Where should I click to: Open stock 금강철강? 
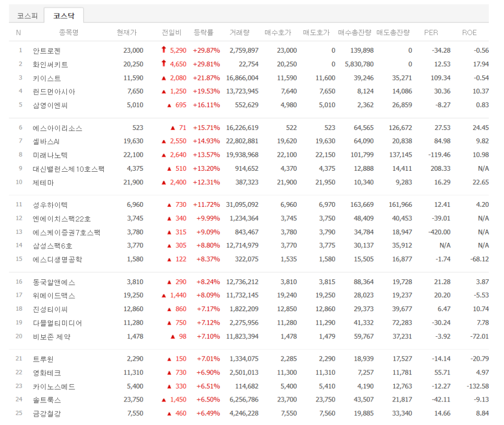(x=46, y=414)
